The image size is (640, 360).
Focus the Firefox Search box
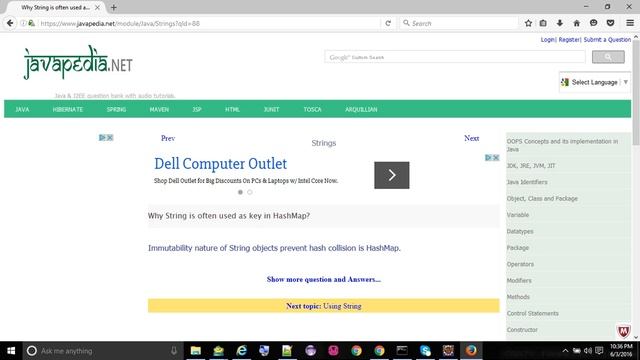(x=459, y=23)
